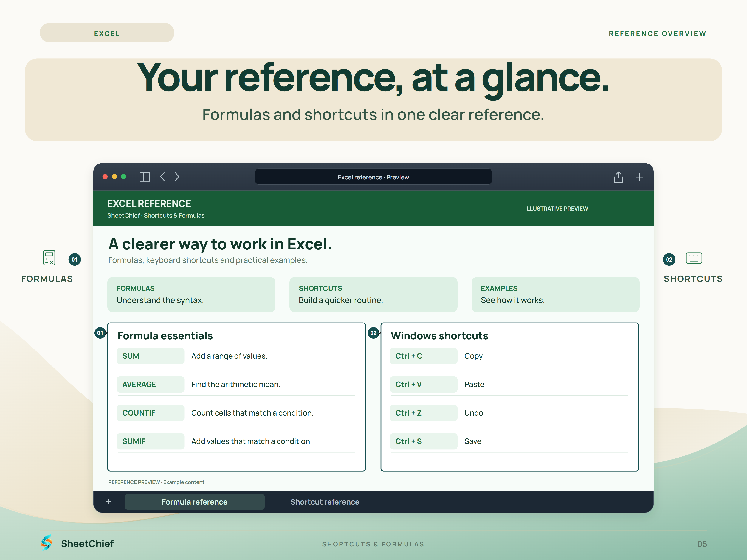Click the 01 marker beside Formula essentials

click(100, 333)
